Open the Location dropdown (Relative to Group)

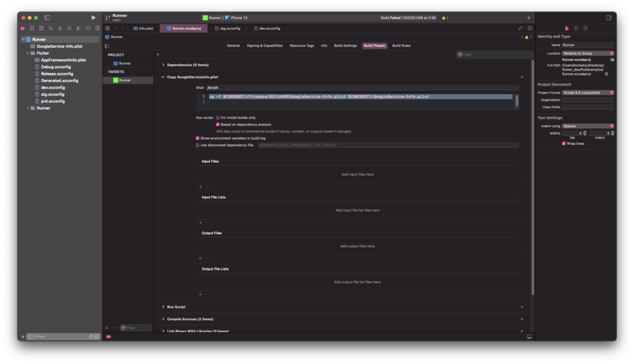[588, 53]
